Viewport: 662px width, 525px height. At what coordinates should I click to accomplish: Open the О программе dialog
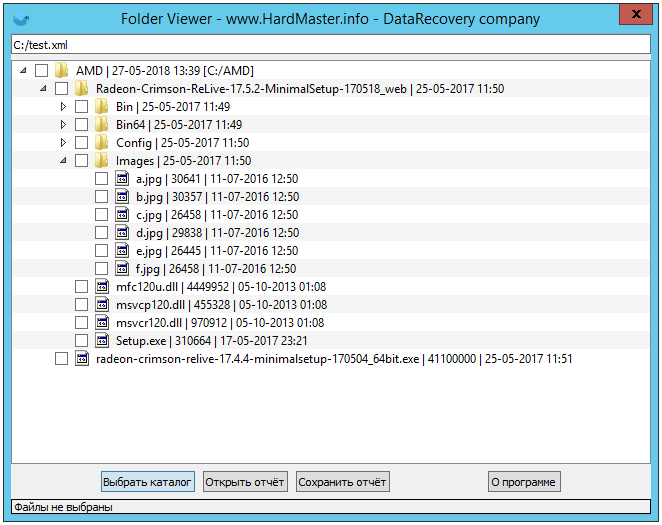(x=523, y=482)
